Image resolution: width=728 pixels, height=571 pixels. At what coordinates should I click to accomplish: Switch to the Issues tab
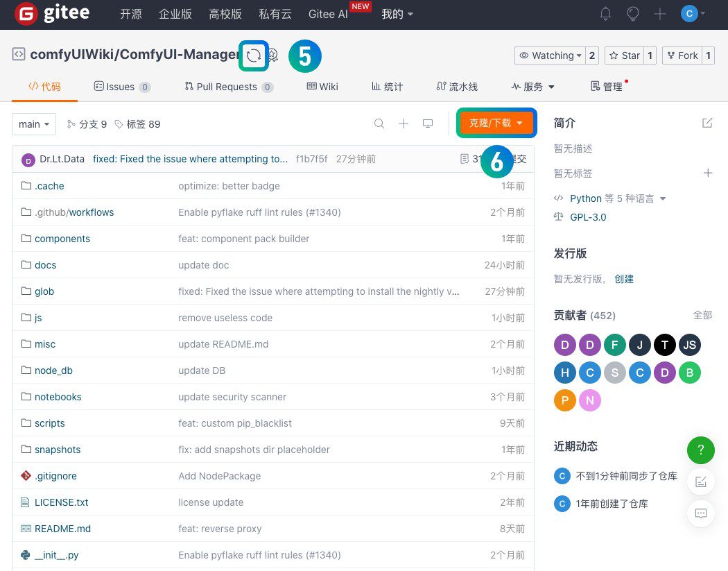click(x=122, y=87)
